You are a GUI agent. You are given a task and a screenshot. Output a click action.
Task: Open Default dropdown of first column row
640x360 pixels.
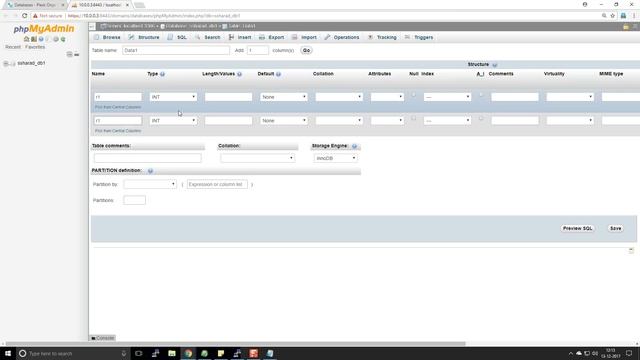tap(284, 97)
